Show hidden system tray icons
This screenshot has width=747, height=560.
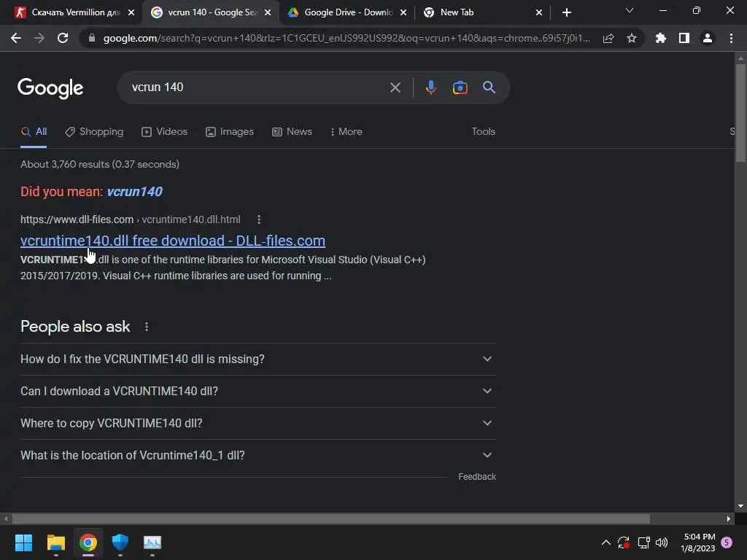click(x=605, y=542)
